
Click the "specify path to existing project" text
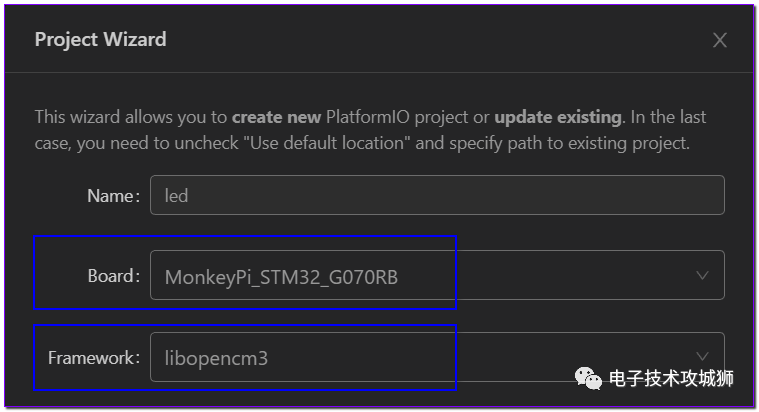pyautogui.click(x=568, y=143)
